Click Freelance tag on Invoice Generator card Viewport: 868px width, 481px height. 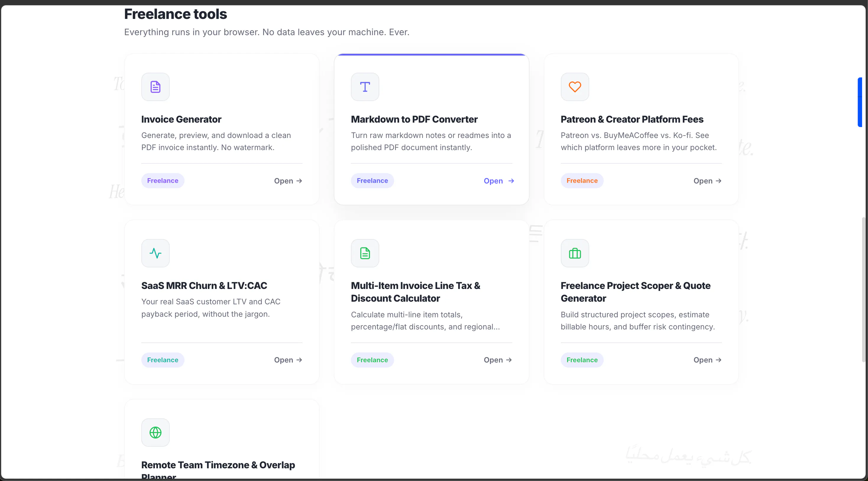[x=163, y=181]
